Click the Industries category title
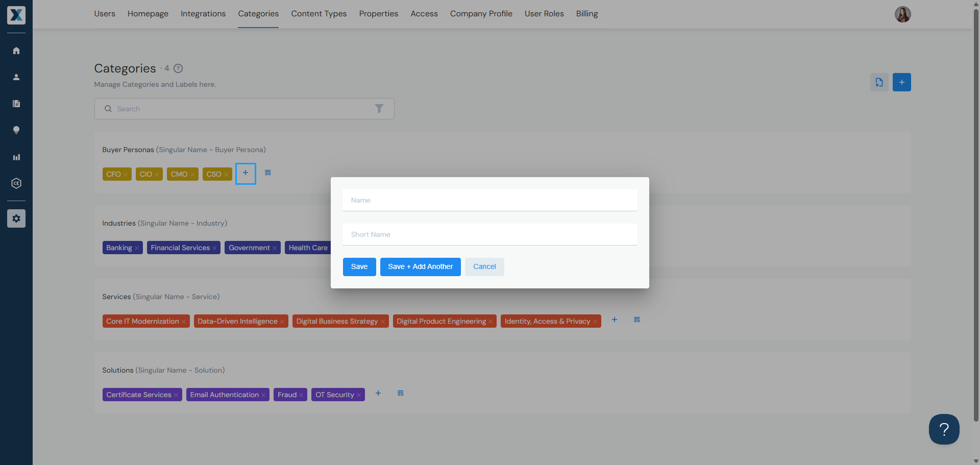The height and width of the screenshot is (465, 980). tap(119, 223)
